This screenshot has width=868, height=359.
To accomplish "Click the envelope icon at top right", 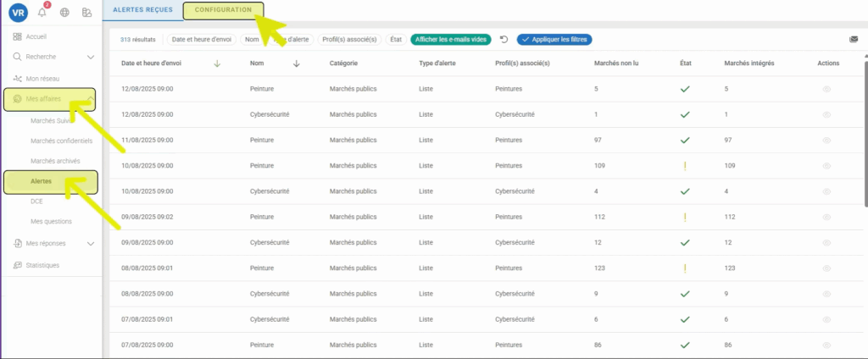I will (x=854, y=39).
